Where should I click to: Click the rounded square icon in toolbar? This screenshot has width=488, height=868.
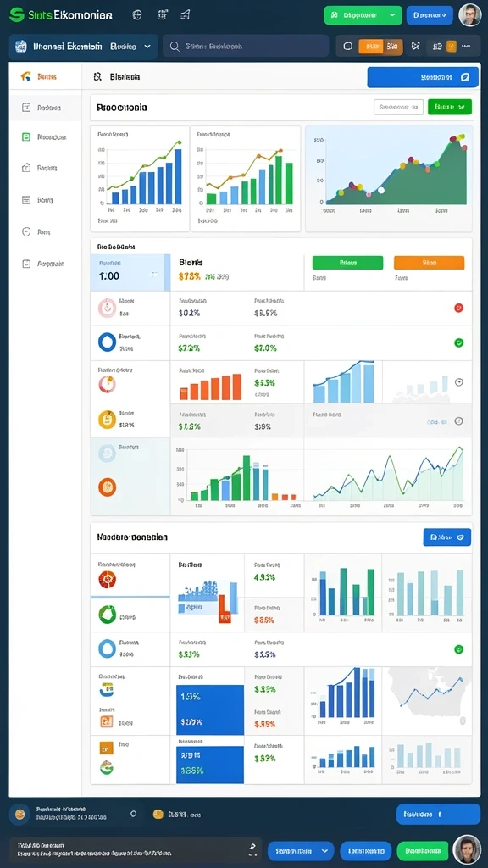pyautogui.click(x=348, y=47)
